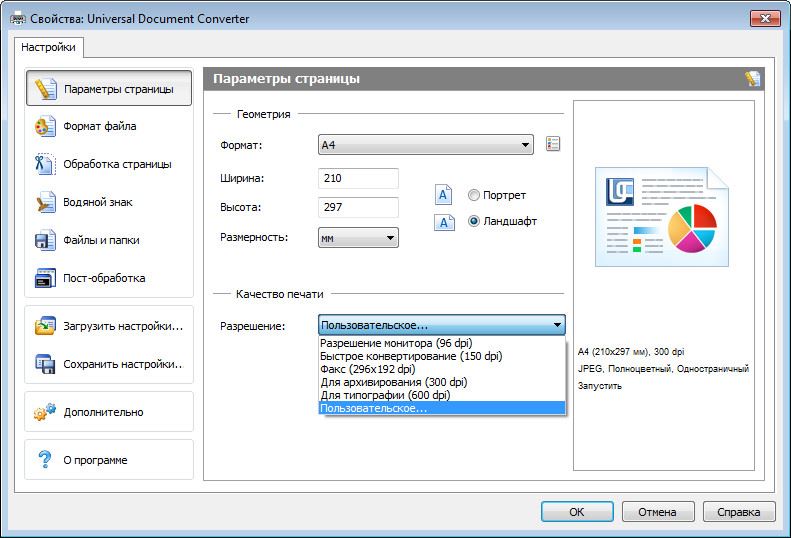791x538 pixels.
Task: Select the Портрет orientation radio button
Action: (x=474, y=195)
